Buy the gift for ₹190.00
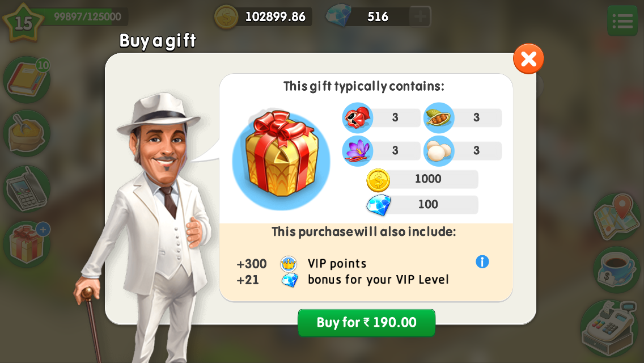The height and width of the screenshot is (363, 644). (x=366, y=323)
